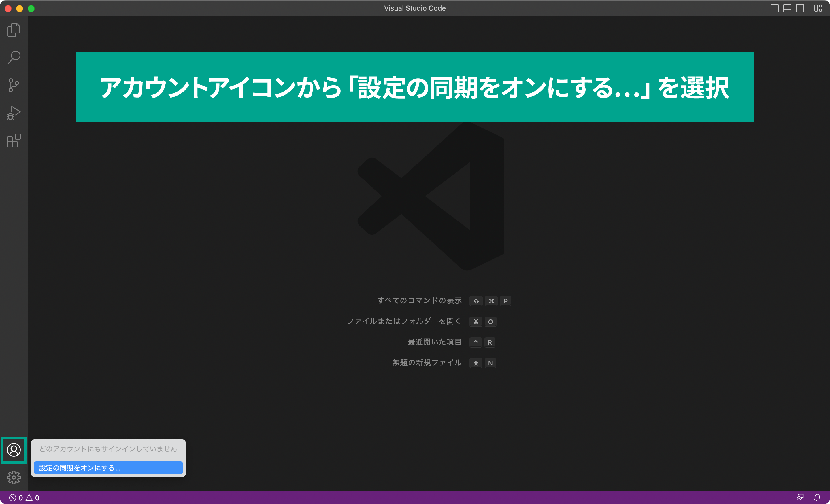Maximize the window with green button
The width and height of the screenshot is (830, 504).
pyautogui.click(x=31, y=8)
